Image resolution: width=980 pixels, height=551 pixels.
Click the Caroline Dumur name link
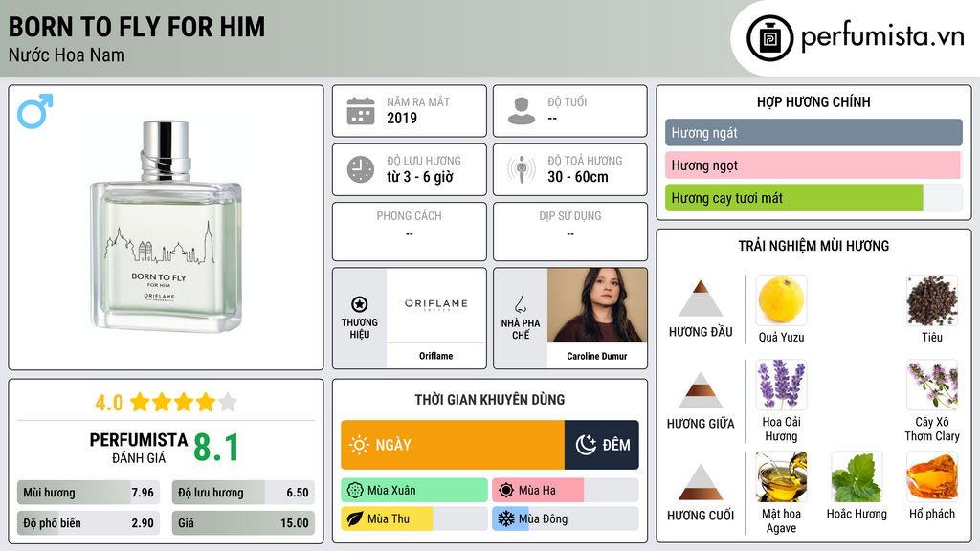point(597,356)
